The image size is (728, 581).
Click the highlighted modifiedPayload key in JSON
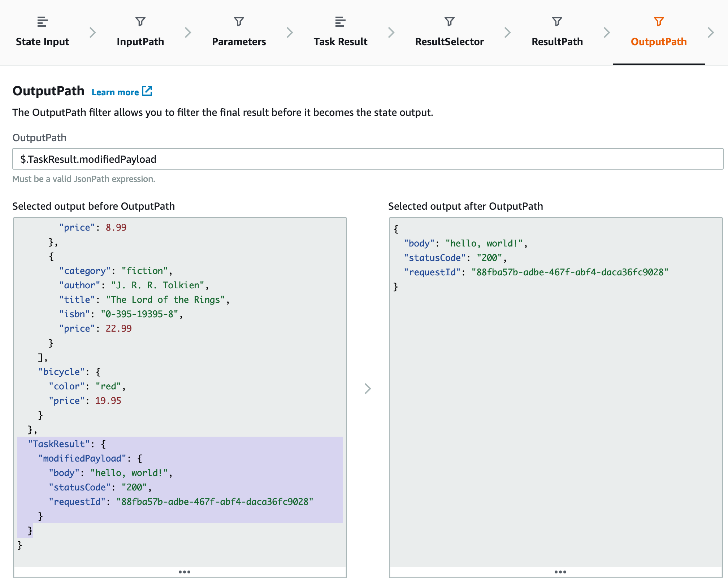[82, 459]
